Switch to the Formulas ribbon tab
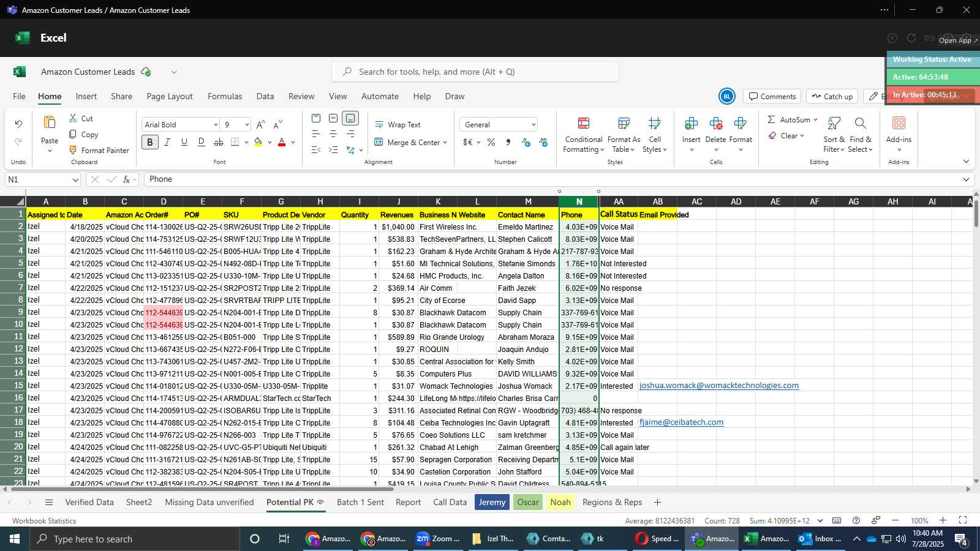980x551 pixels. 225,96
